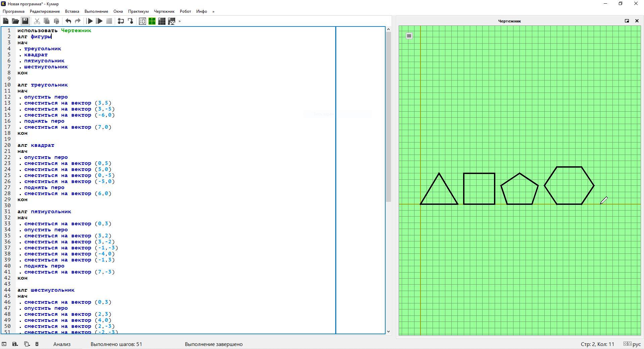644x349 pixels.
Task: Click the step-over execution icon
Action: [131, 21]
